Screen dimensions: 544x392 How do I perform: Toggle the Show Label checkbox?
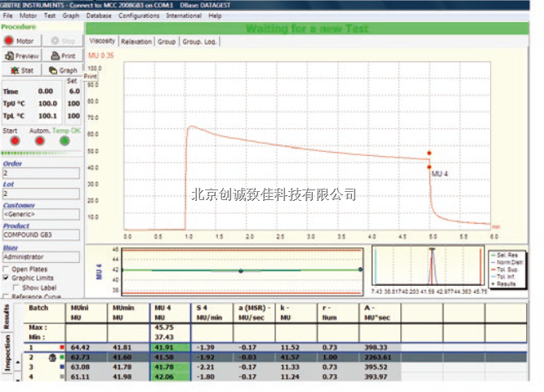[16, 288]
